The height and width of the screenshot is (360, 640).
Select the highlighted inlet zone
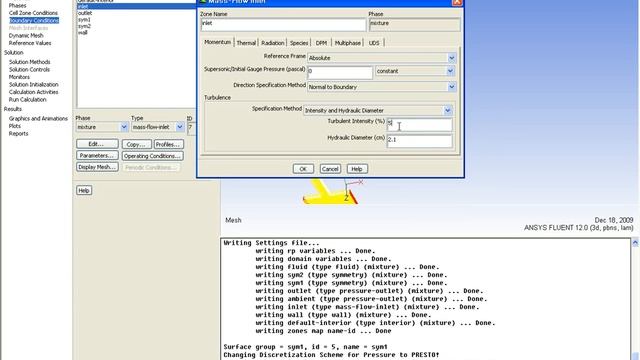(x=136, y=7)
